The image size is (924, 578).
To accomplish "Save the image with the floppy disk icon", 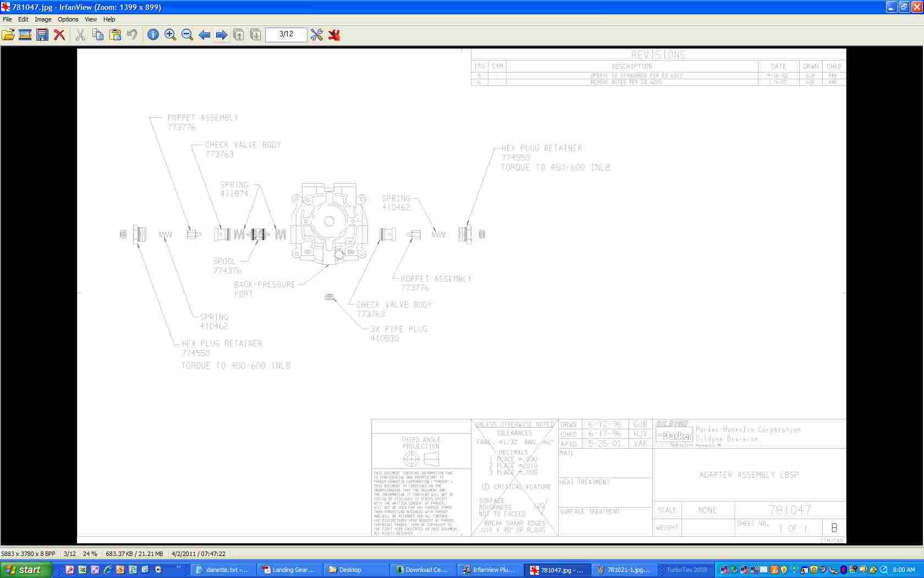I will (42, 35).
